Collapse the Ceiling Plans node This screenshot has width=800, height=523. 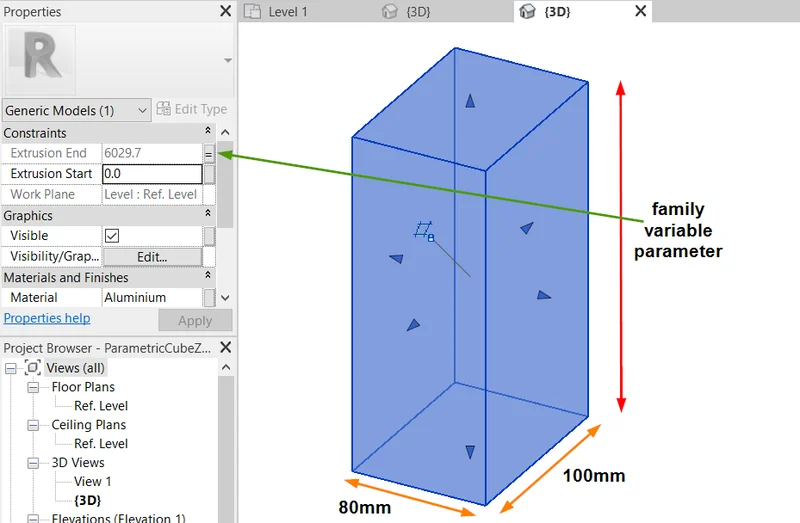pos(33,426)
